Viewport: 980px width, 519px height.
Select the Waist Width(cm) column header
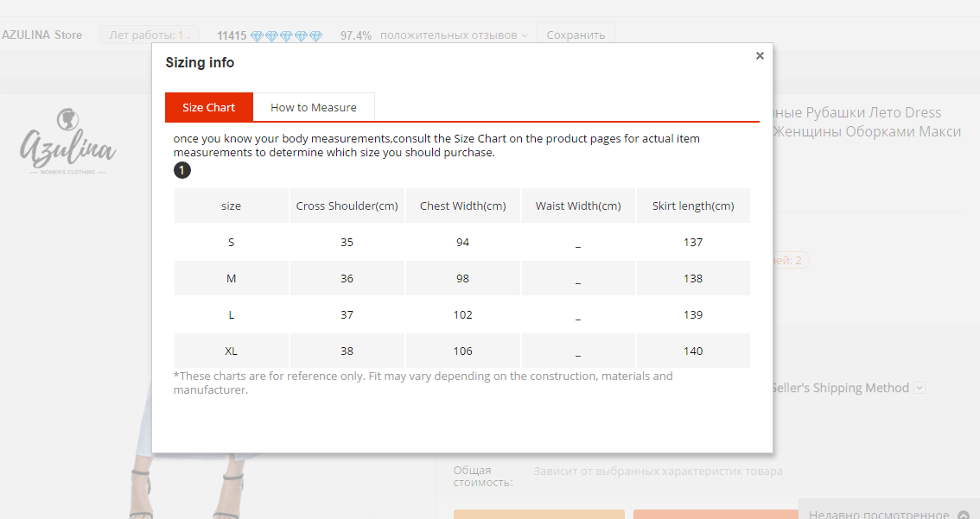click(578, 206)
